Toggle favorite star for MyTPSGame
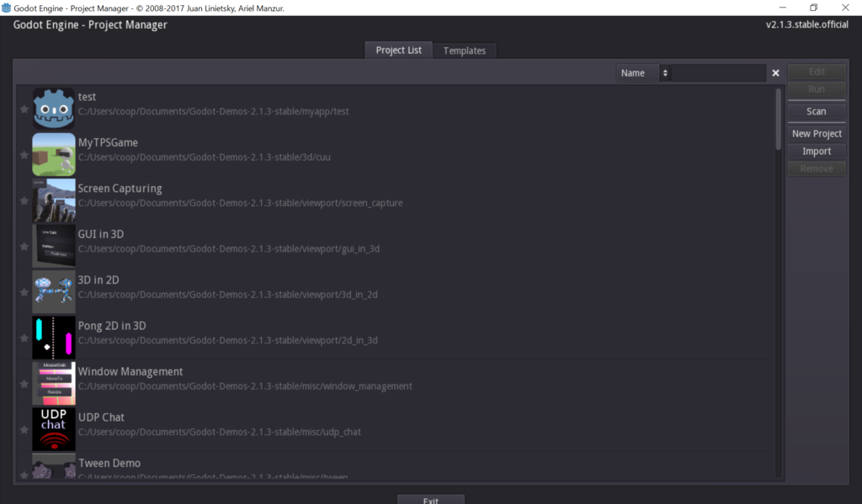This screenshot has height=504, width=862. (24, 155)
